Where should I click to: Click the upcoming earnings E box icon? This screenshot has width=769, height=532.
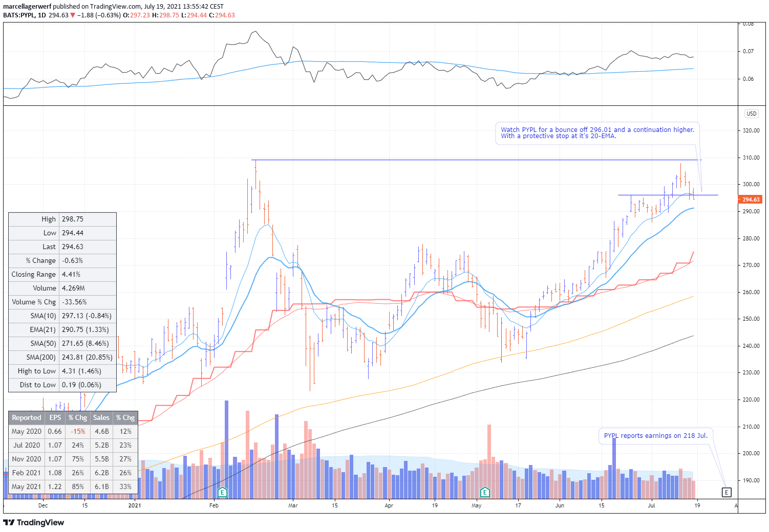pos(727,492)
